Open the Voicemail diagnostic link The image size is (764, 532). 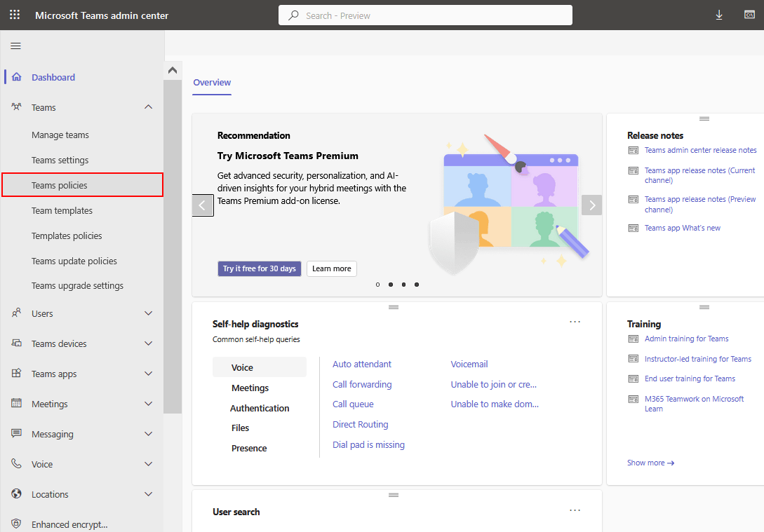click(469, 364)
